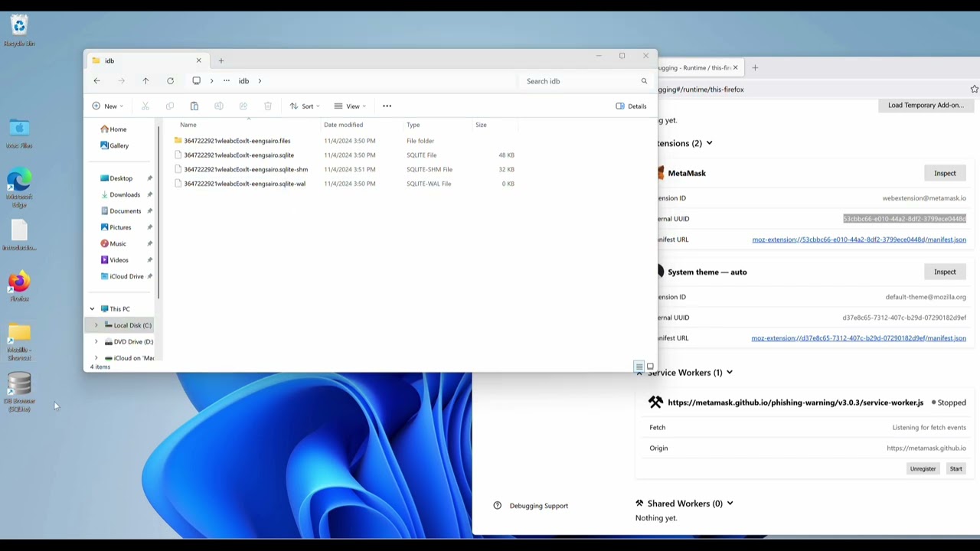
Task: Inspect the MetaMask extension
Action: coord(945,173)
